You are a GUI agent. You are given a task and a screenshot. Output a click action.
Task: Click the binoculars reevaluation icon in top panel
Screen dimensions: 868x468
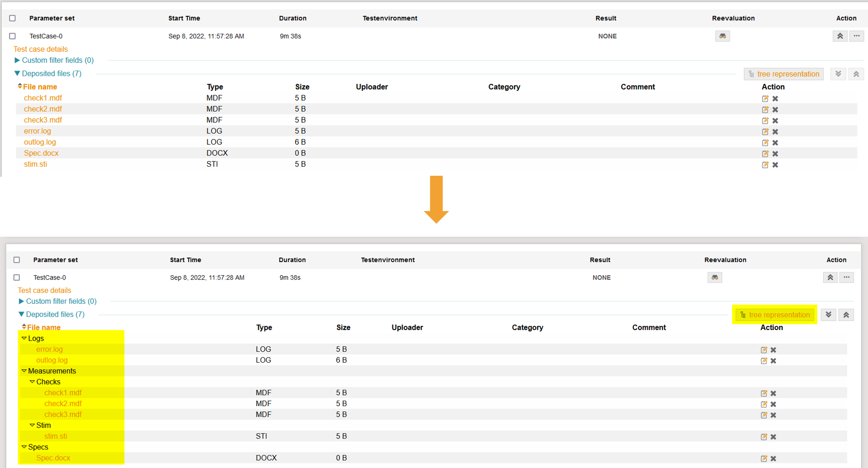tap(722, 36)
